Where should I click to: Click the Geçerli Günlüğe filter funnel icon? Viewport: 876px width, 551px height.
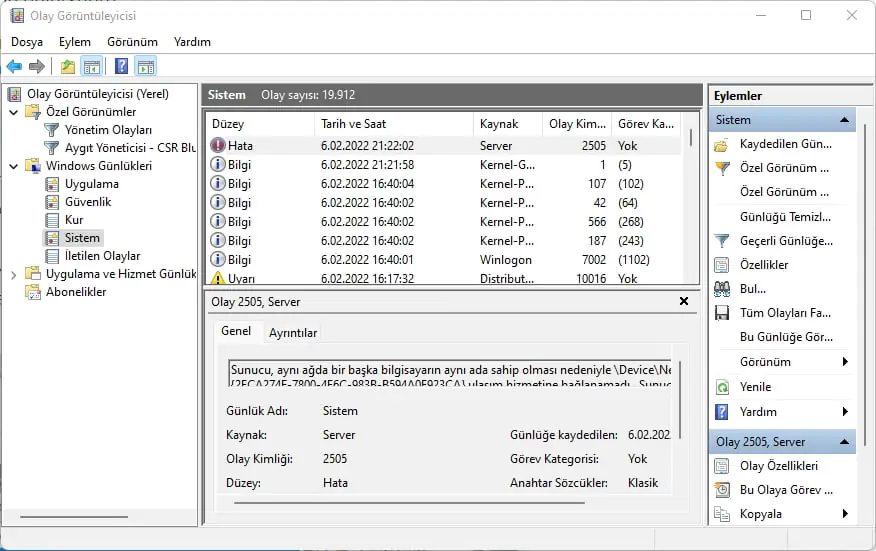coord(722,241)
